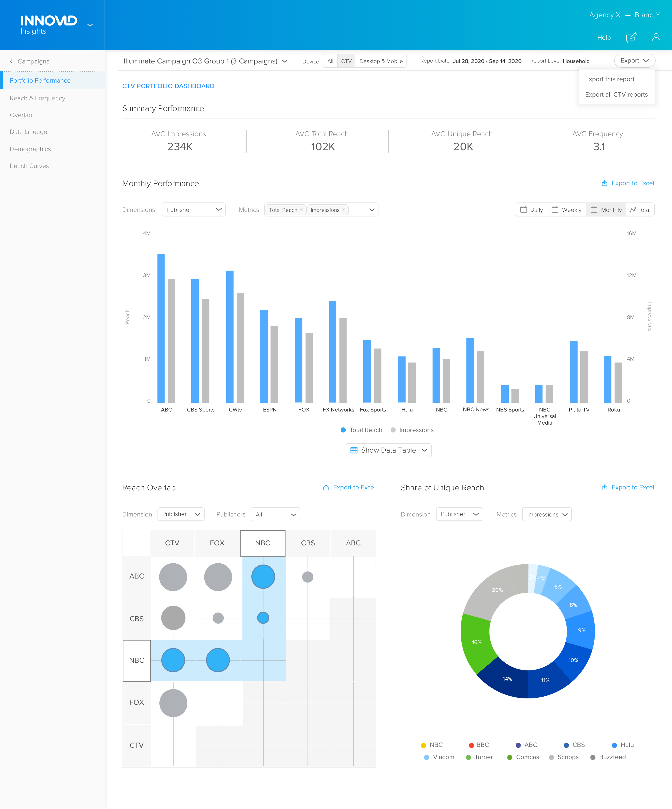Toggle Total Reach legend series
672x809 pixels.
pos(361,430)
